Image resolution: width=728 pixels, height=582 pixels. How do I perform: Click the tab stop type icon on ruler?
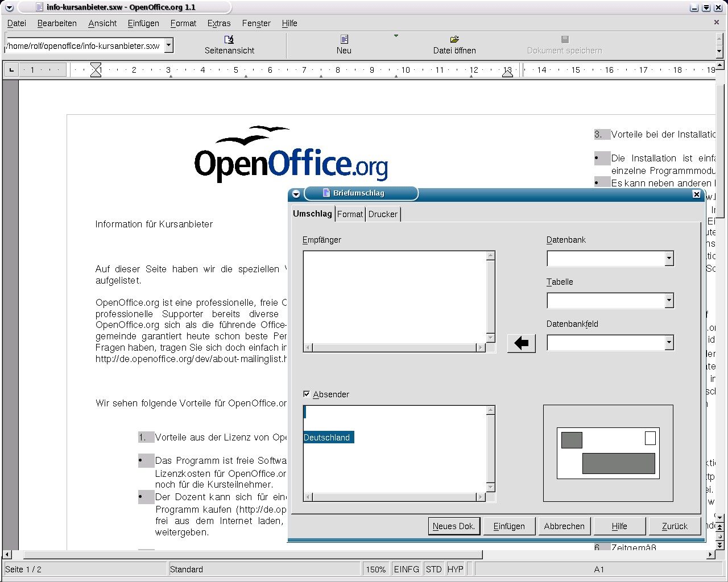tap(11, 70)
